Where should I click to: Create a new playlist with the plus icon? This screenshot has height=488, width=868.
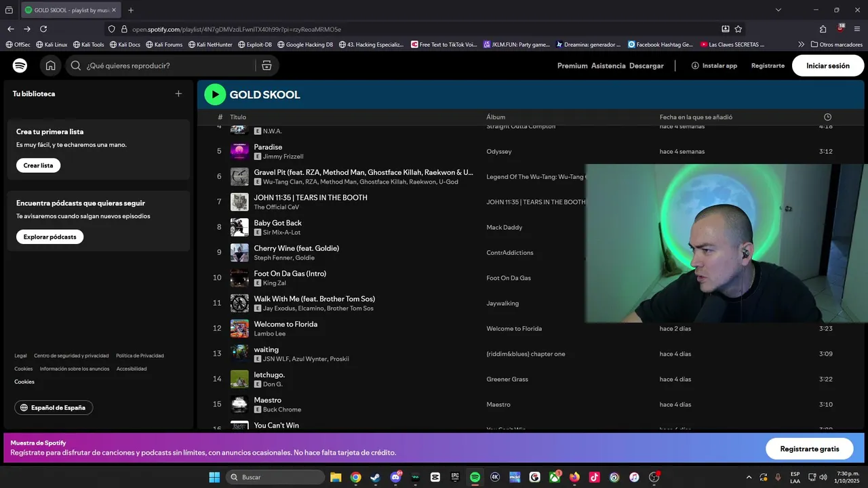(x=178, y=94)
